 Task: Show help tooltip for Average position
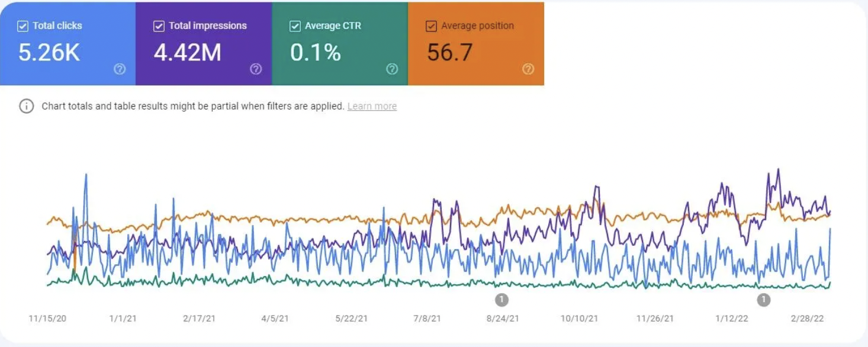528,69
